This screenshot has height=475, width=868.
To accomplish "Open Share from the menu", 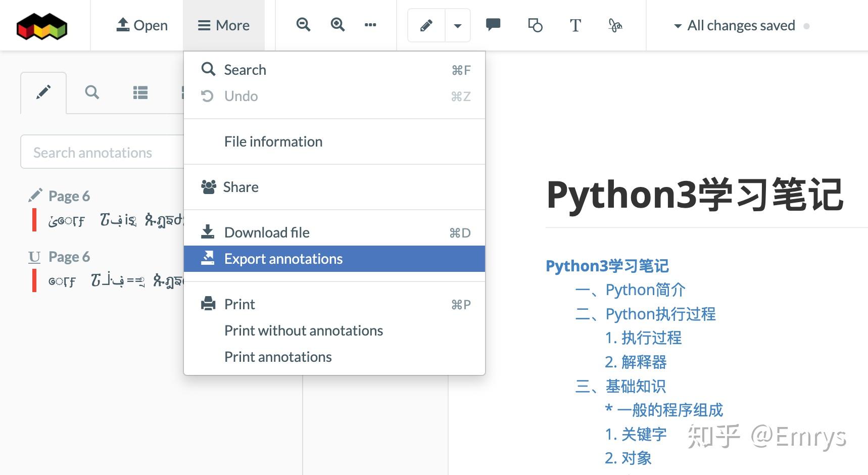I will tap(240, 187).
